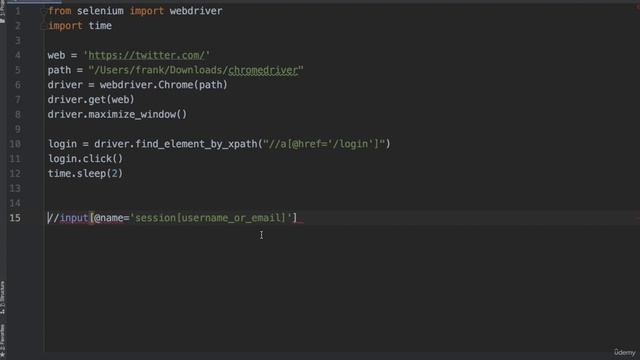Click the 'login' variable on line 10
Viewport: 640px width, 360px height.
[x=62, y=144]
